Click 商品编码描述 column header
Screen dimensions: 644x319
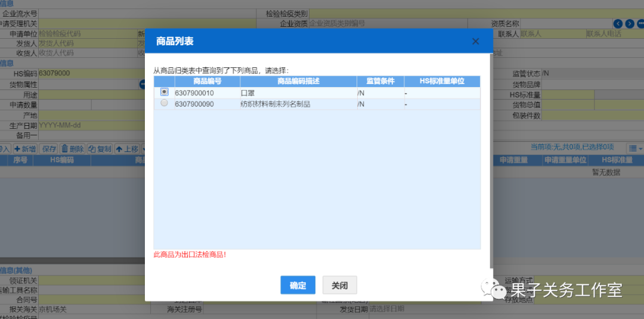[298, 81]
